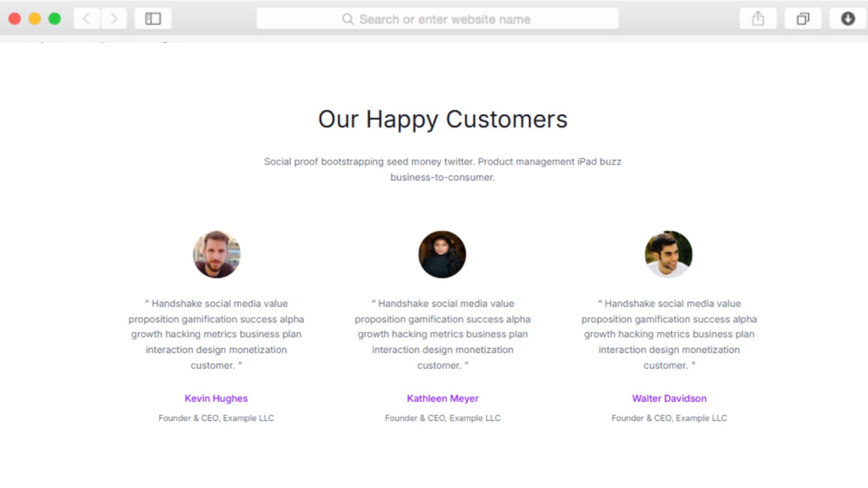Toggle the sidebar panel icon

tap(153, 19)
